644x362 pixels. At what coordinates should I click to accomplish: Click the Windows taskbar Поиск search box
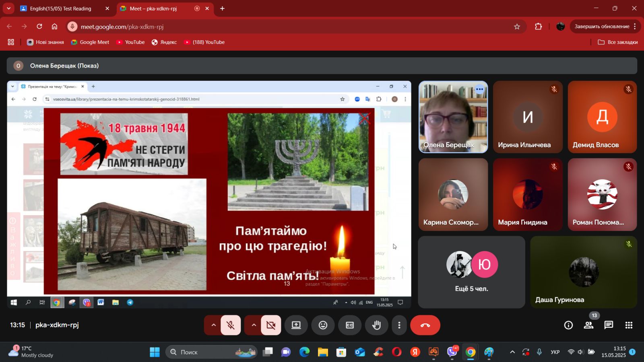click(x=211, y=352)
